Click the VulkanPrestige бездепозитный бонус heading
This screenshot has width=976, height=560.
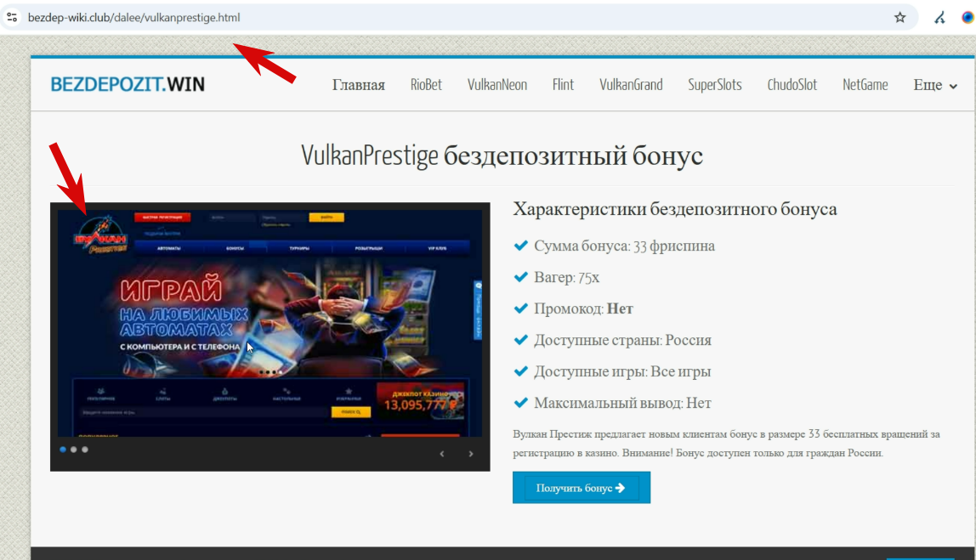tap(502, 156)
